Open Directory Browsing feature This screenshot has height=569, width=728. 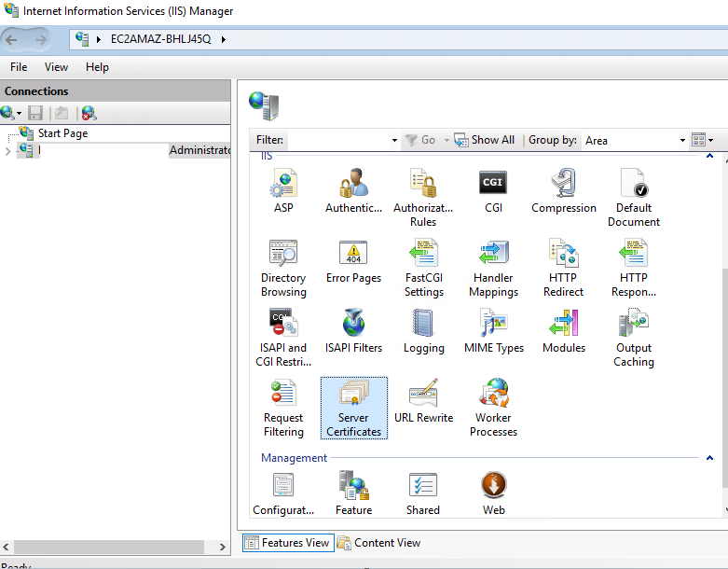tap(283, 269)
